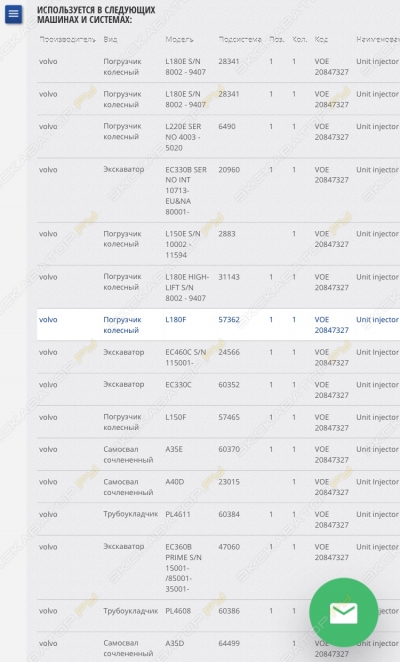Select the L220E SER NO 4003 row
400x662 pixels.
[x=218, y=137]
